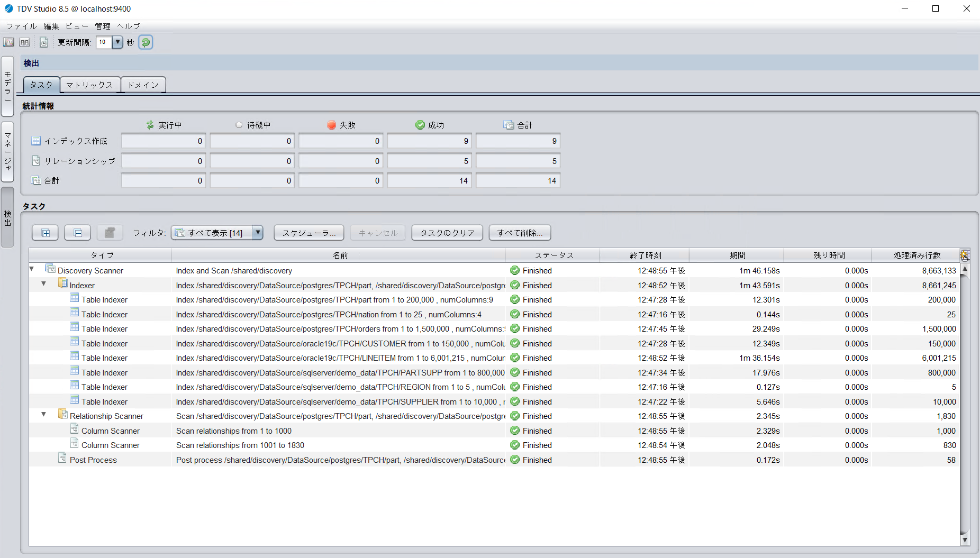Switch to the マトリックス tab
980x558 pixels.
[x=90, y=85]
